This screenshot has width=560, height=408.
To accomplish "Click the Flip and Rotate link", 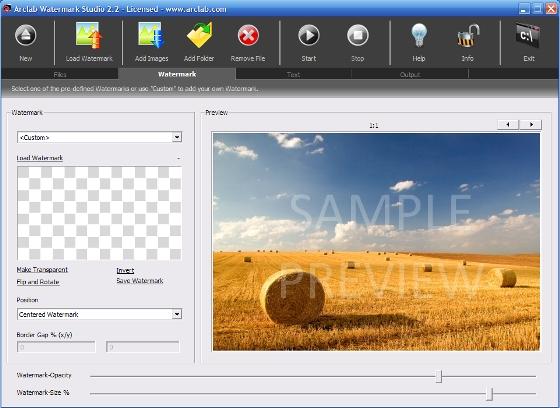I will (38, 282).
